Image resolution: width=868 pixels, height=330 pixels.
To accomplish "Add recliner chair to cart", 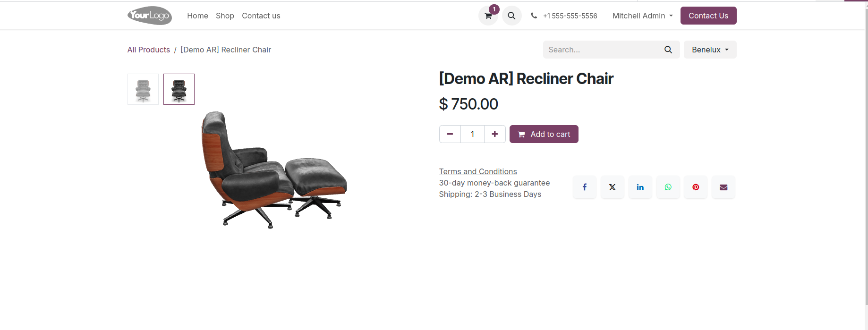I will click(544, 134).
